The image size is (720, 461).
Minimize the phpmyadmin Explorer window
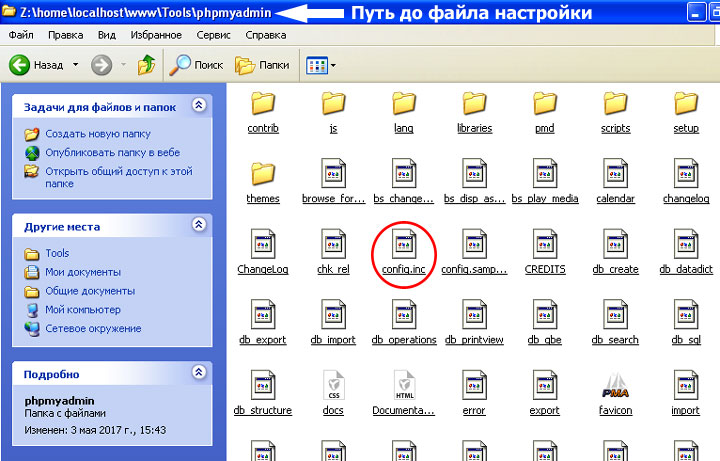coord(696,12)
